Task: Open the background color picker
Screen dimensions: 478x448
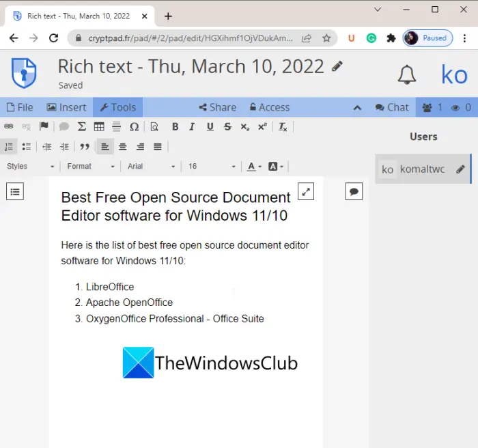Action: (x=276, y=166)
